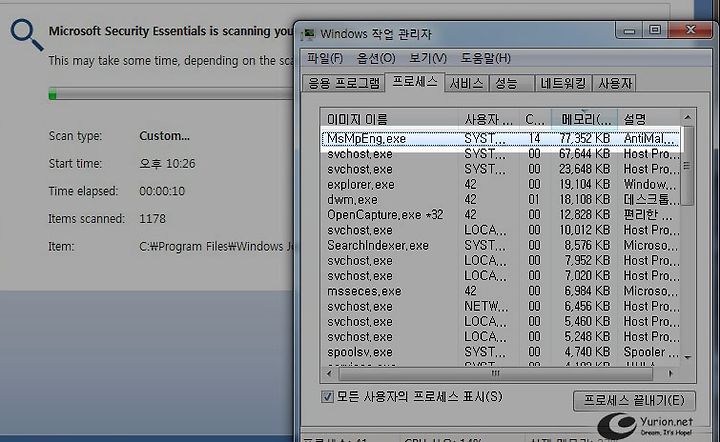Maximize the Windows 작업 관리자 window
Screen dimensions: 720x442
click(655, 31)
